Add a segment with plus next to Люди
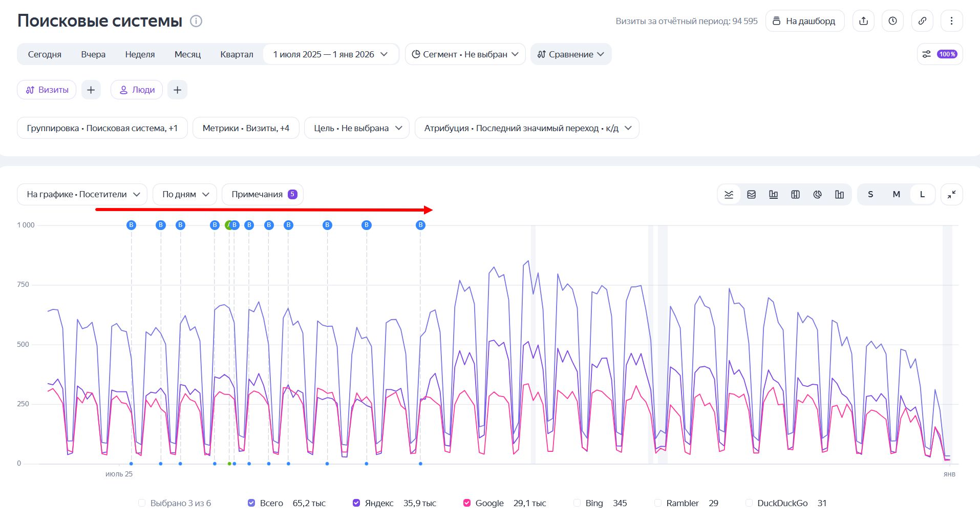The image size is (980, 521). coord(177,90)
